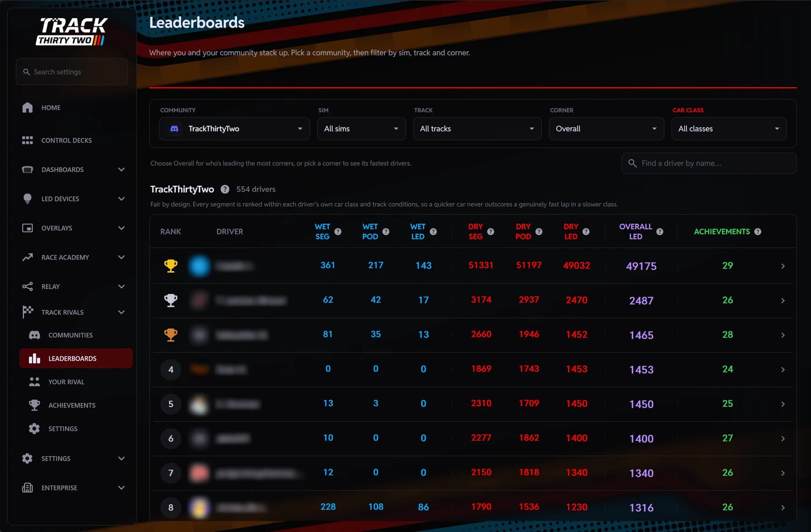Screen dimensions: 811x532
Task: Click the Search settings field
Action: pos(72,72)
